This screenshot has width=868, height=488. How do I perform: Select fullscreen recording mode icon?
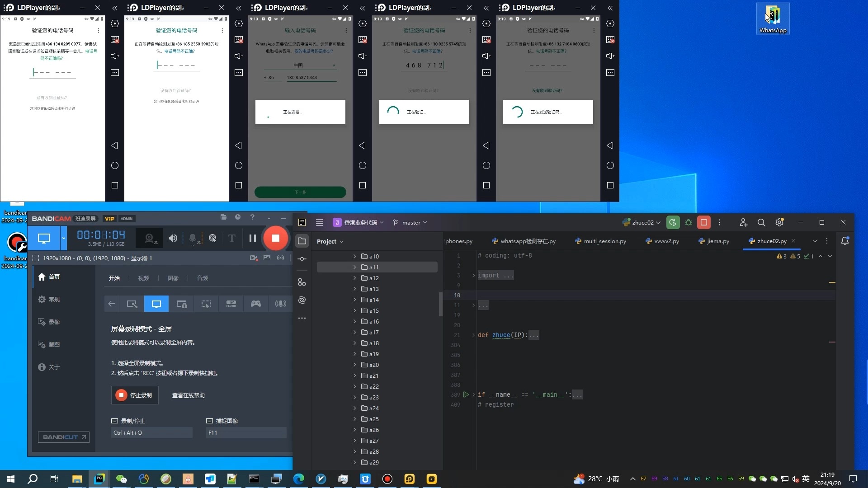pos(156,303)
